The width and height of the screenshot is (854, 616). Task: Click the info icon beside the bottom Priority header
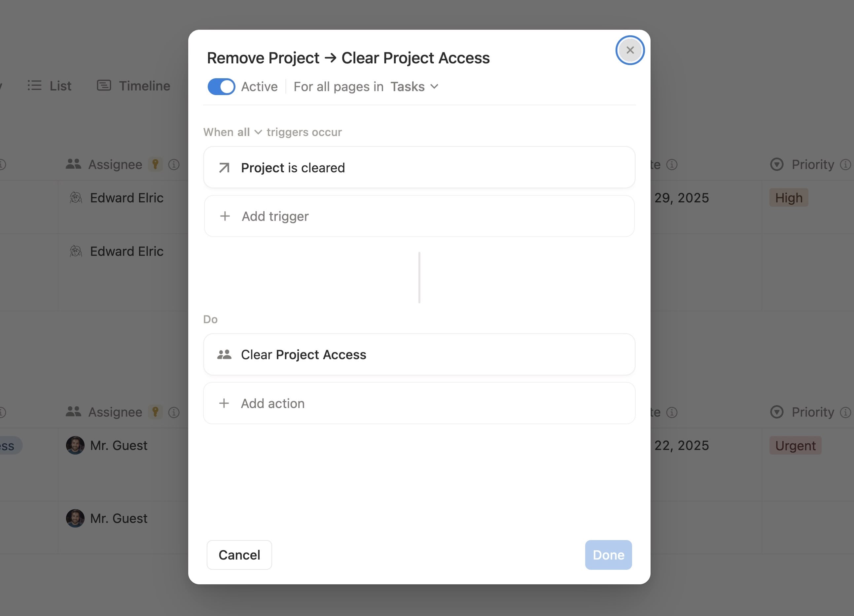click(x=845, y=412)
